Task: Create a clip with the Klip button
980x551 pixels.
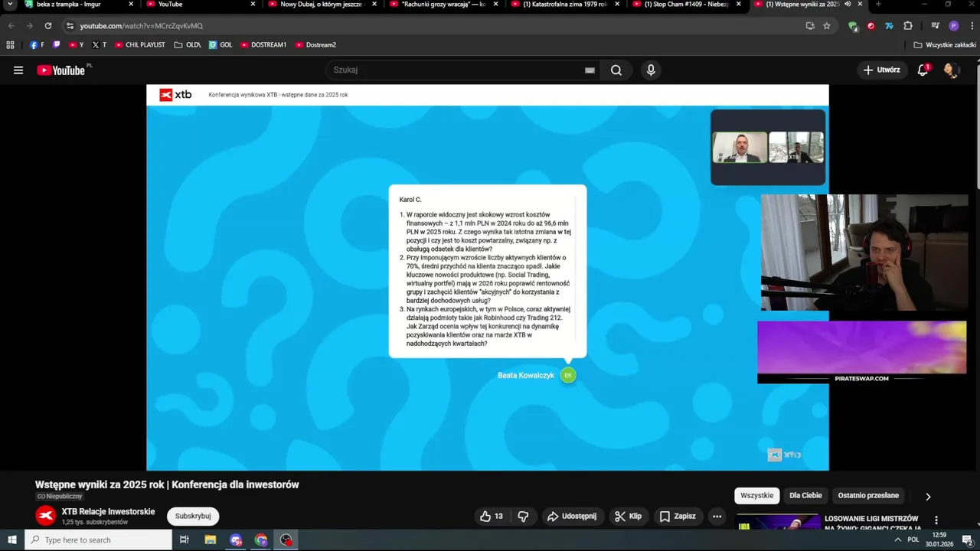Action: tap(629, 517)
